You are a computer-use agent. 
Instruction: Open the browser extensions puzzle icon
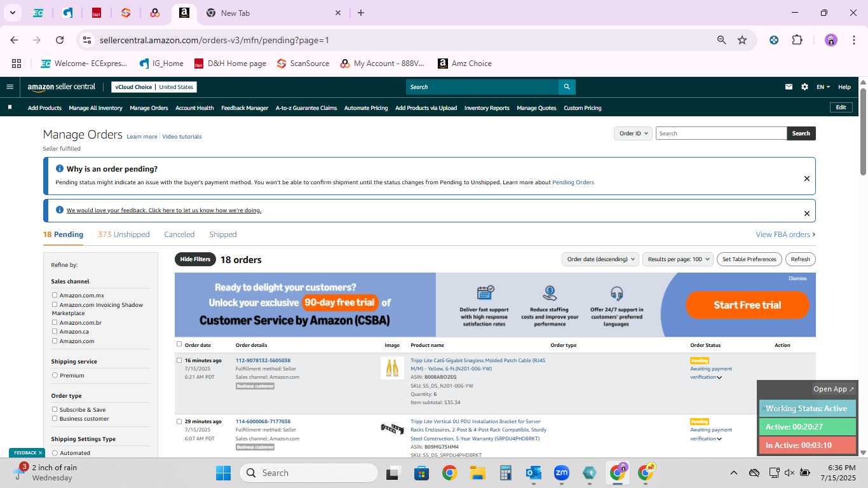click(797, 40)
